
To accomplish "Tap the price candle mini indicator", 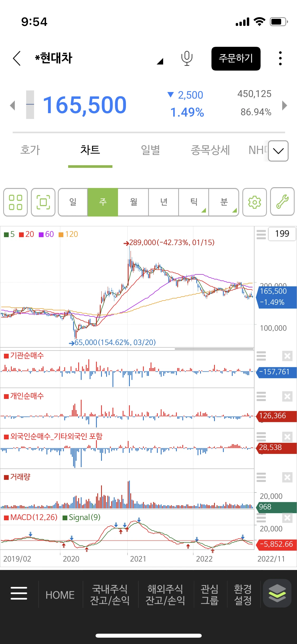I will click(30, 105).
